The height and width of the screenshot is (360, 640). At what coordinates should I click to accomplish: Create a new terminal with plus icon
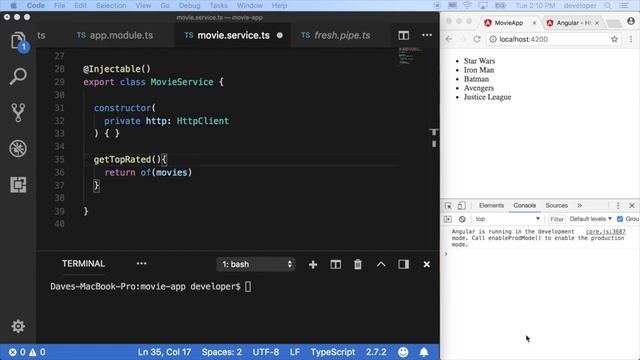313,264
